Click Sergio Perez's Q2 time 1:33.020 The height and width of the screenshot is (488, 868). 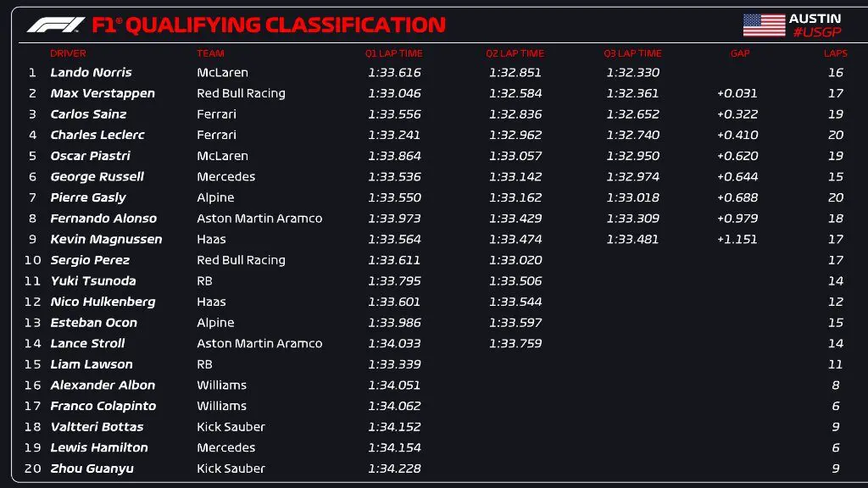(x=515, y=260)
